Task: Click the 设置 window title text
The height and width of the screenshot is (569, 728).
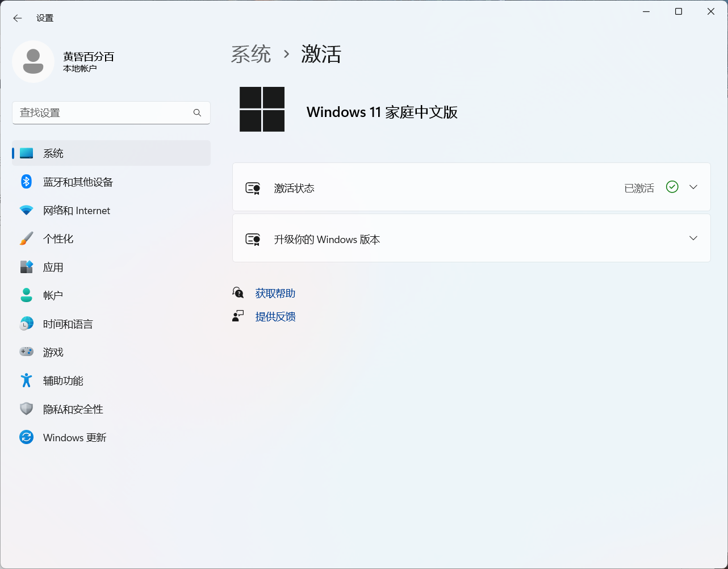Action: (45, 18)
